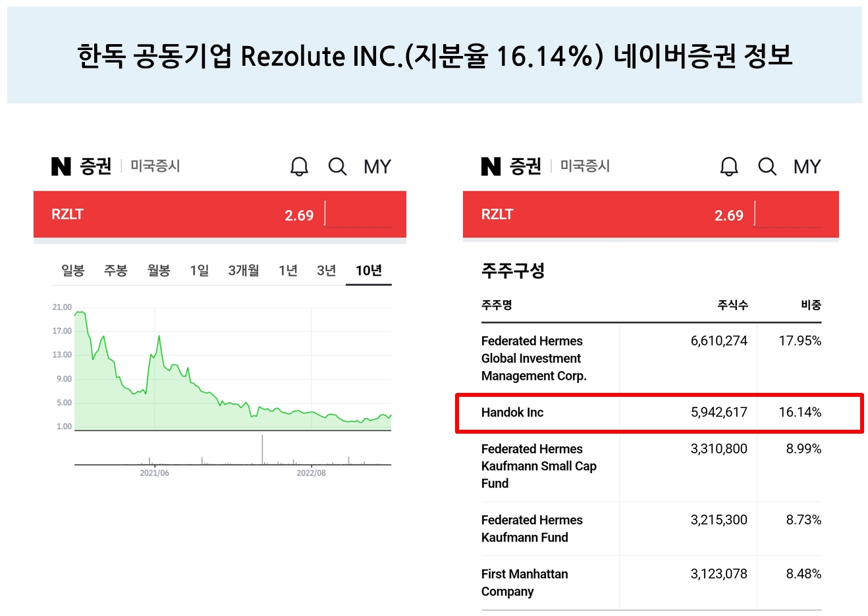Click the 주주명 column header
The width and height of the screenshot is (868, 616).
click(x=497, y=305)
